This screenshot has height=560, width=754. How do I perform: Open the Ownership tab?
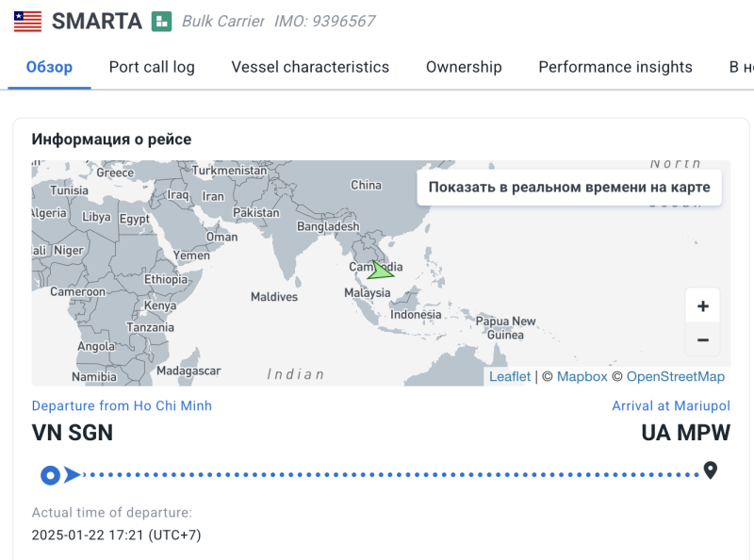464,67
